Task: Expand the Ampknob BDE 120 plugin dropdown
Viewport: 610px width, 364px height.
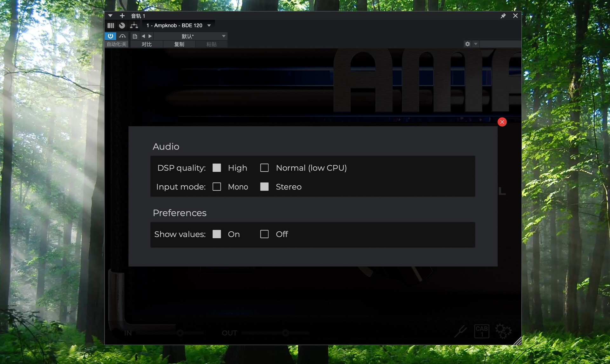Action: point(209,25)
